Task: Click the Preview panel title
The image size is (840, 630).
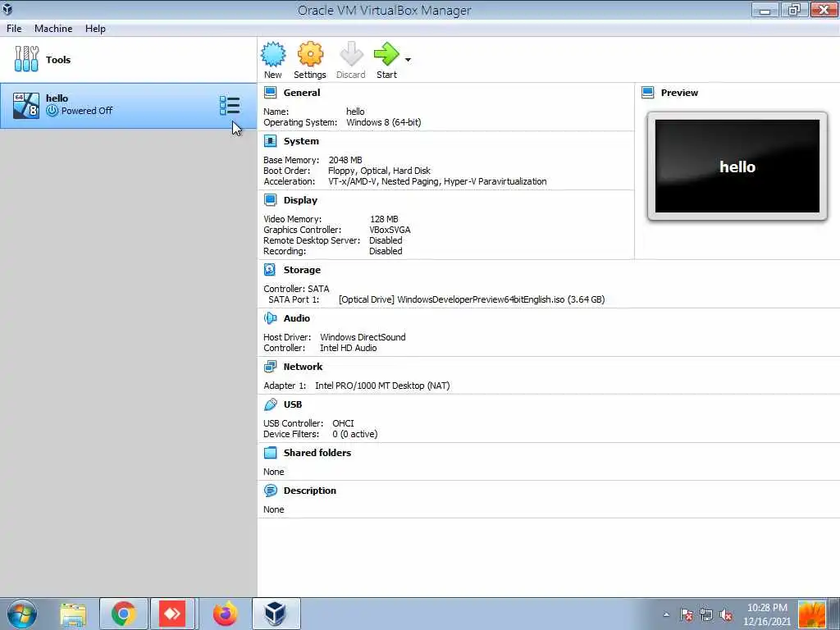Action: 679,93
